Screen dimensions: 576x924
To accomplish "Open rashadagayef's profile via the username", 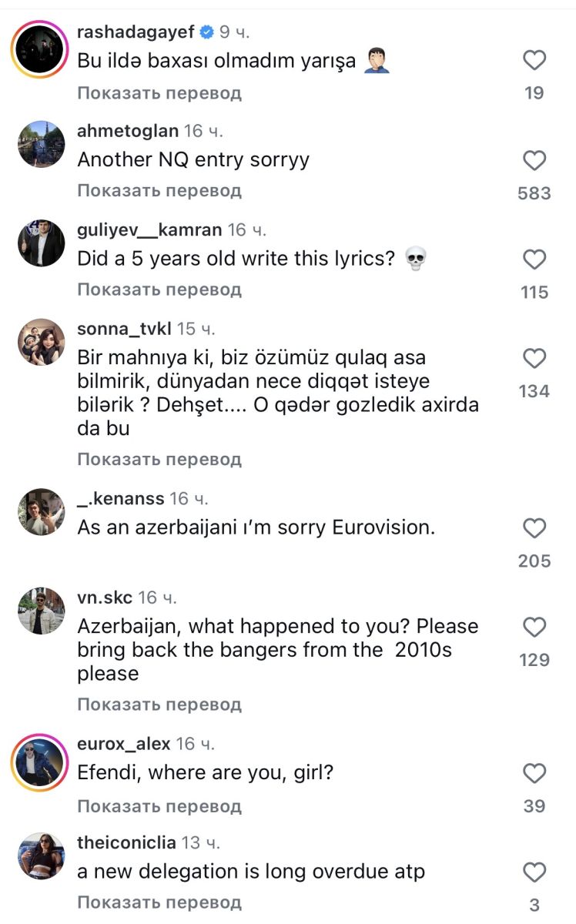I will pos(136,32).
